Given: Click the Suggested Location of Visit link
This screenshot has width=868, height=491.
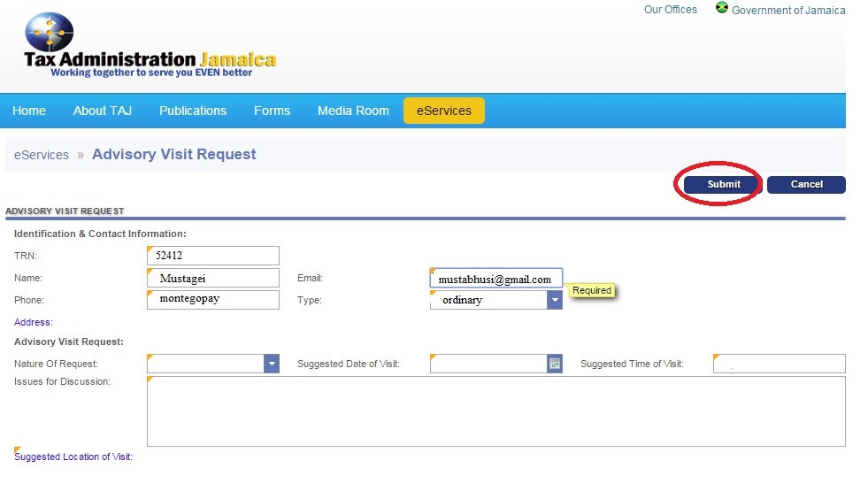Looking at the screenshot, I should tap(73, 456).
